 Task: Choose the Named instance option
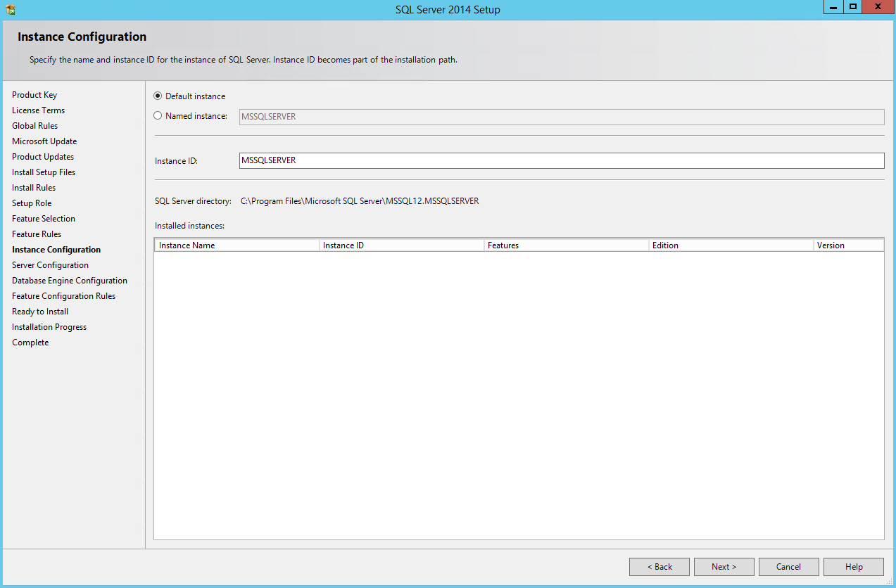[x=158, y=115]
